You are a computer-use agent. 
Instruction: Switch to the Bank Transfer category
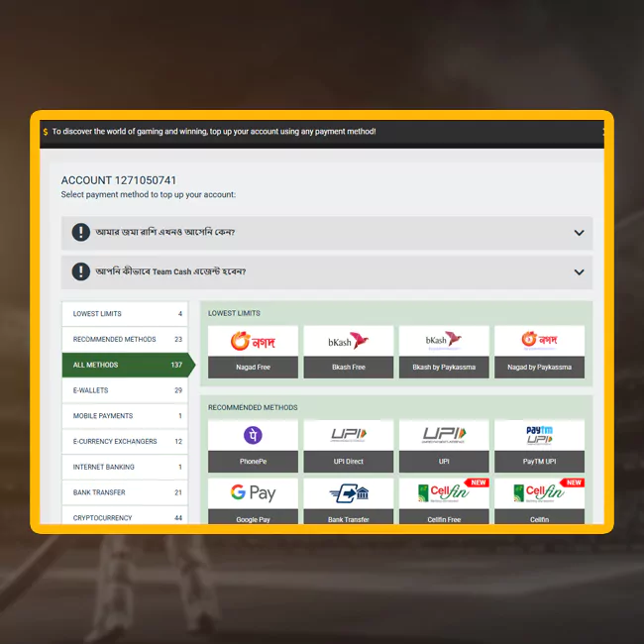pyautogui.click(x=125, y=492)
